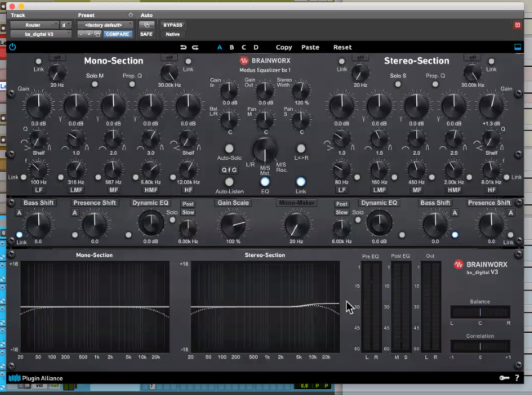Click the preset minus button

(x=81, y=34)
